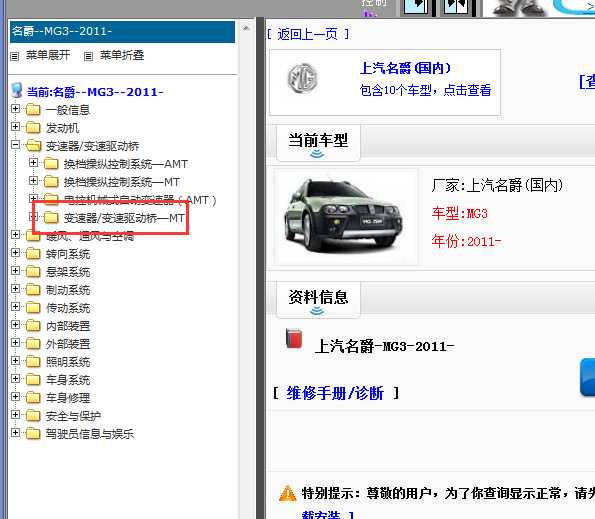
Task: Open the 车身修理 tree item label
Action: point(68,398)
